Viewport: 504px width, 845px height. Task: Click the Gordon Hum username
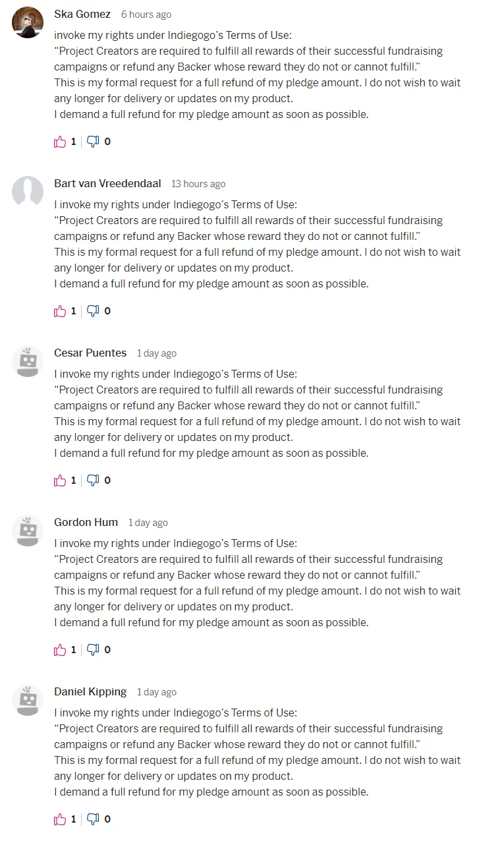point(86,523)
